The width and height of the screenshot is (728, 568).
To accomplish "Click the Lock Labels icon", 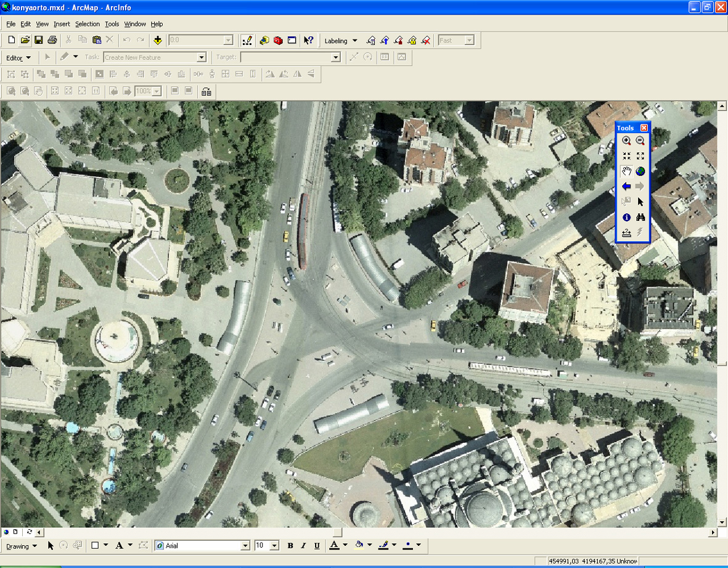I will pos(412,41).
